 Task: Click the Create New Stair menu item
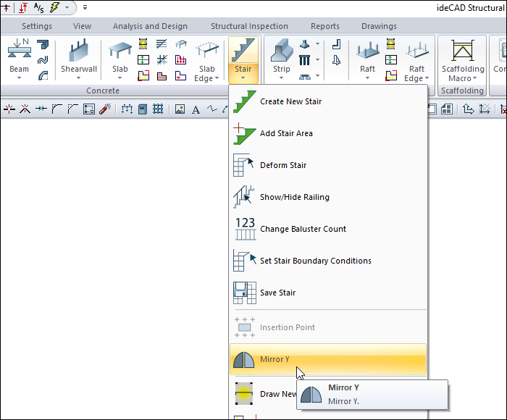[x=328, y=101]
